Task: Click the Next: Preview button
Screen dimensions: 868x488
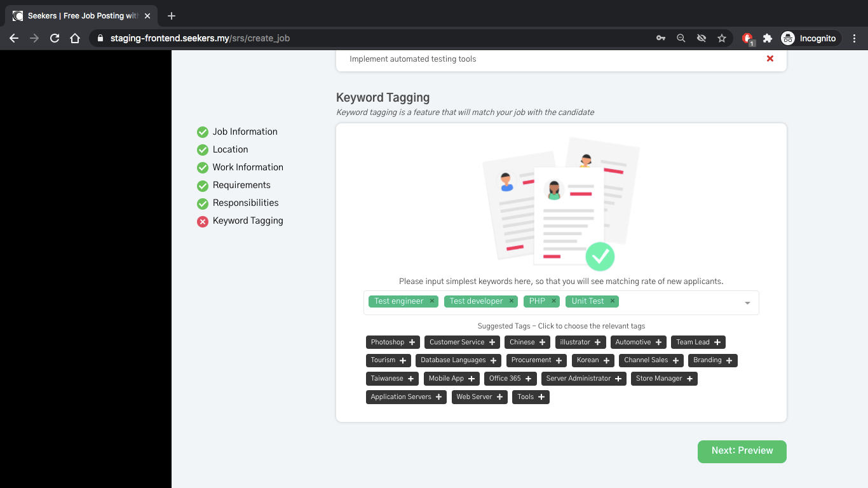Action: tap(742, 451)
